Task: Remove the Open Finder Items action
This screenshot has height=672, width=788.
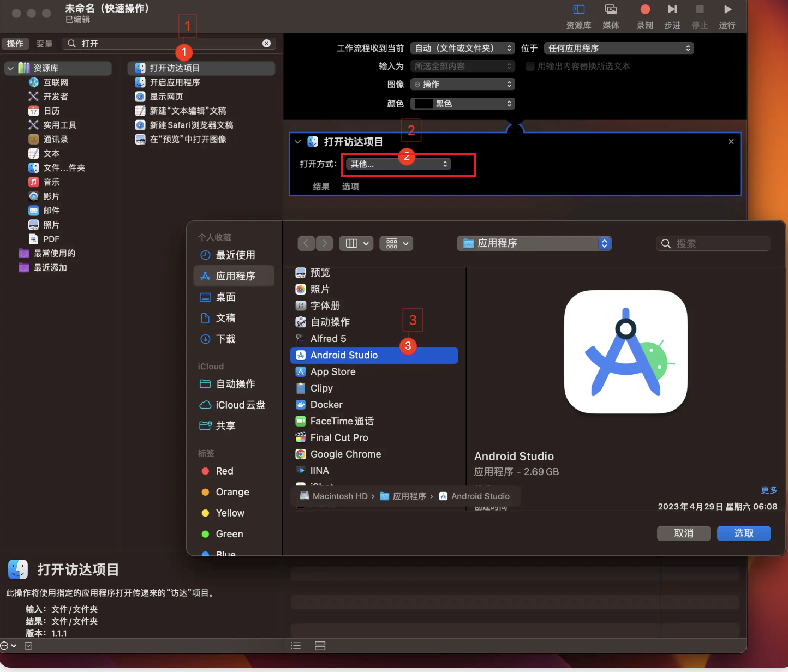Action: tap(731, 142)
